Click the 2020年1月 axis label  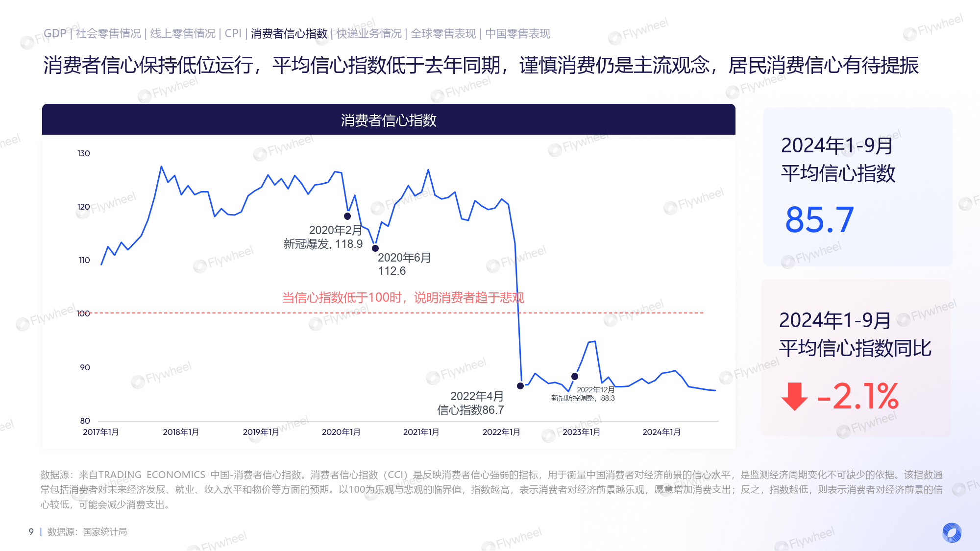click(x=341, y=432)
